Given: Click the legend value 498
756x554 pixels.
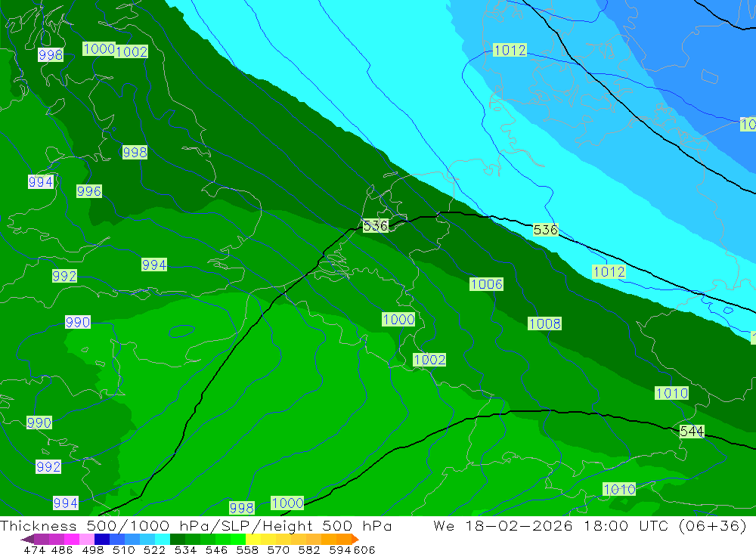Looking at the screenshot, I should point(93,550).
